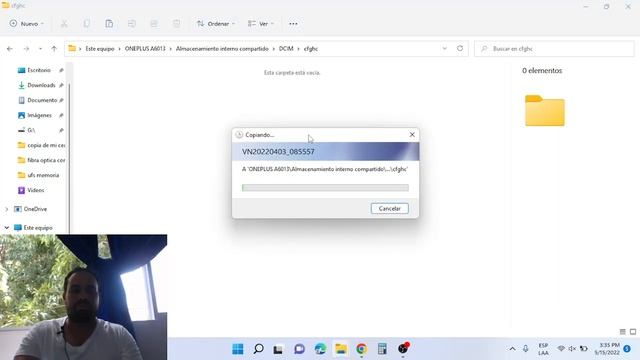This screenshot has width=640, height=360.
Task: Show hidden system tray icons
Action: tap(512, 349)
